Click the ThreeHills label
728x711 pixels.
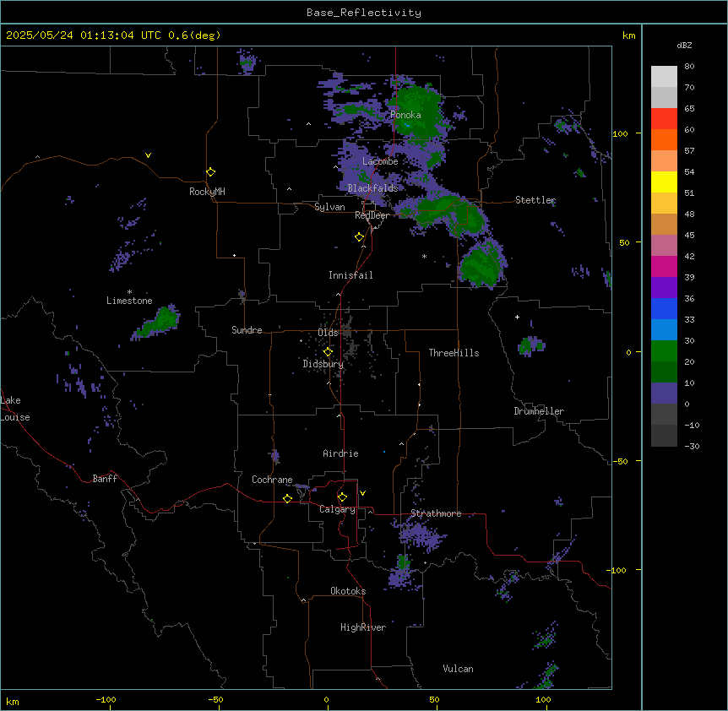tap(454, 353)
